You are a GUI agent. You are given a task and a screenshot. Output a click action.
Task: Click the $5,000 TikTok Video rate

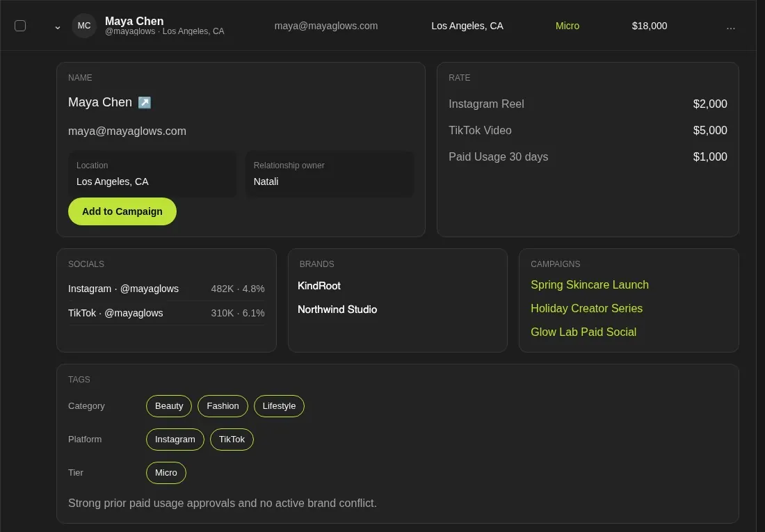710,130
